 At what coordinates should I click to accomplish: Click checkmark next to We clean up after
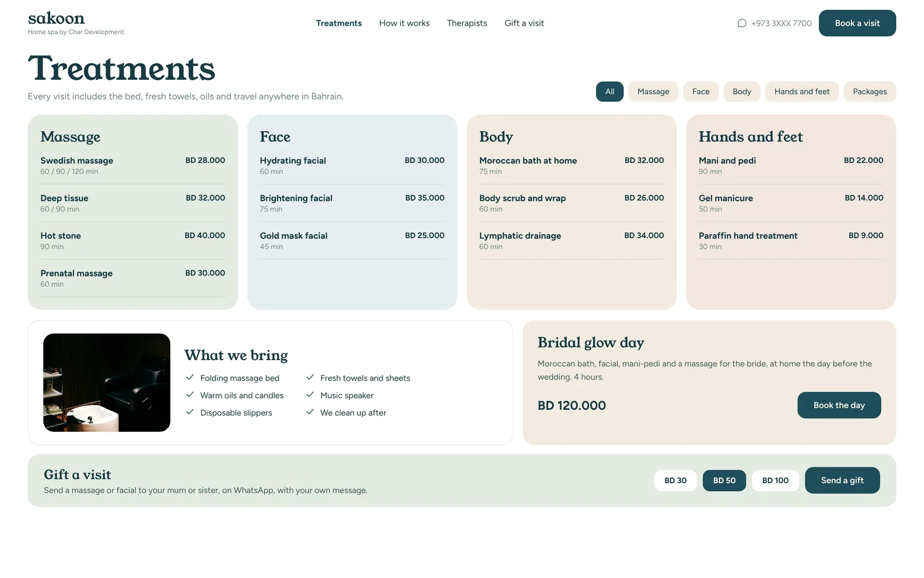pos(310,412)
